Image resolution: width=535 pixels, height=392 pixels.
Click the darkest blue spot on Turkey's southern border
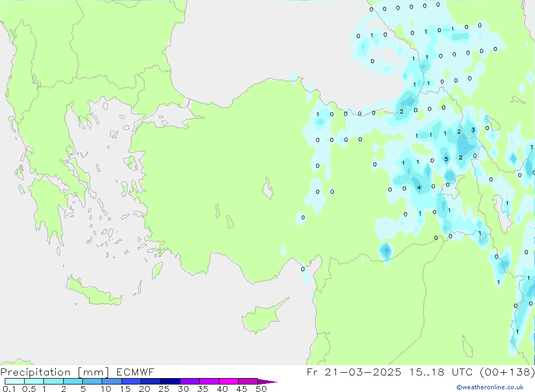pyautogui.click(x=385, y=250)
